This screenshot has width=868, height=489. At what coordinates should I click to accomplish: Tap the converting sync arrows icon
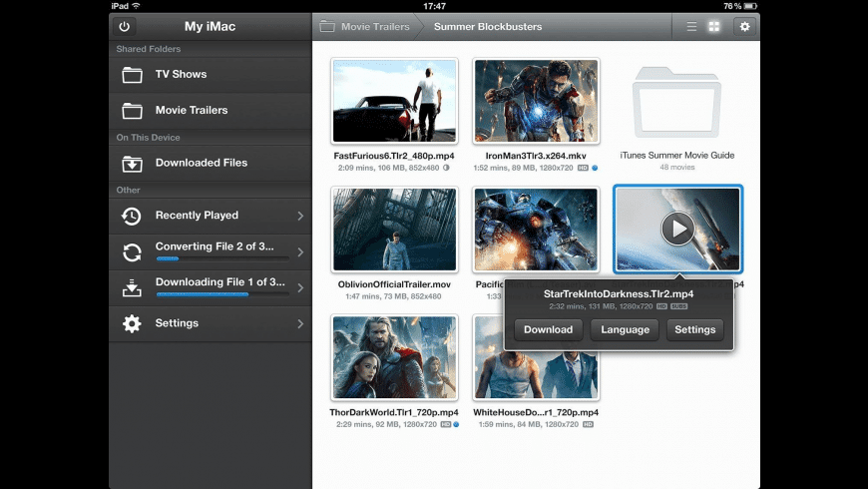132,252
